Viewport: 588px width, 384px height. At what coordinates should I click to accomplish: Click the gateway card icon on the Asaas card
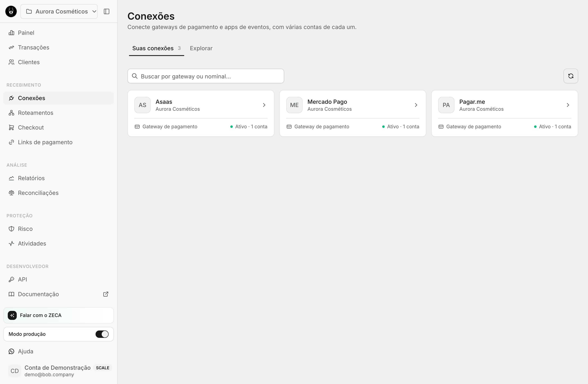(x=137, y=126)
